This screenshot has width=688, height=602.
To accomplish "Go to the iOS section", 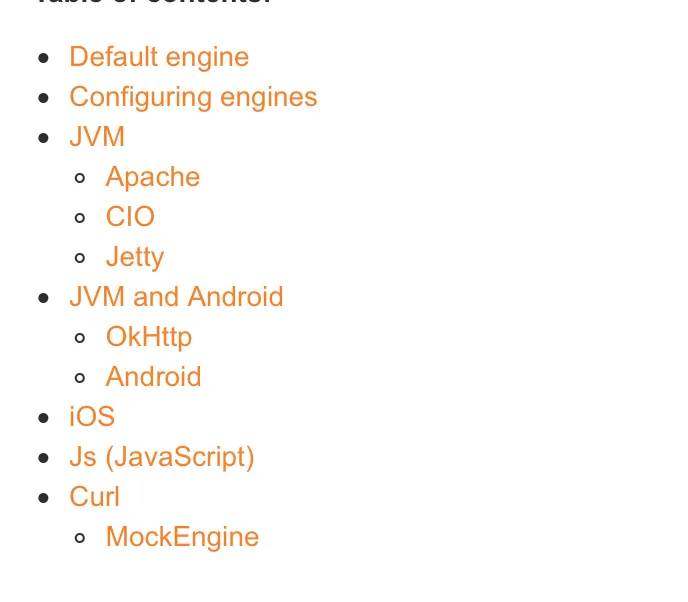I will [92, 416].
